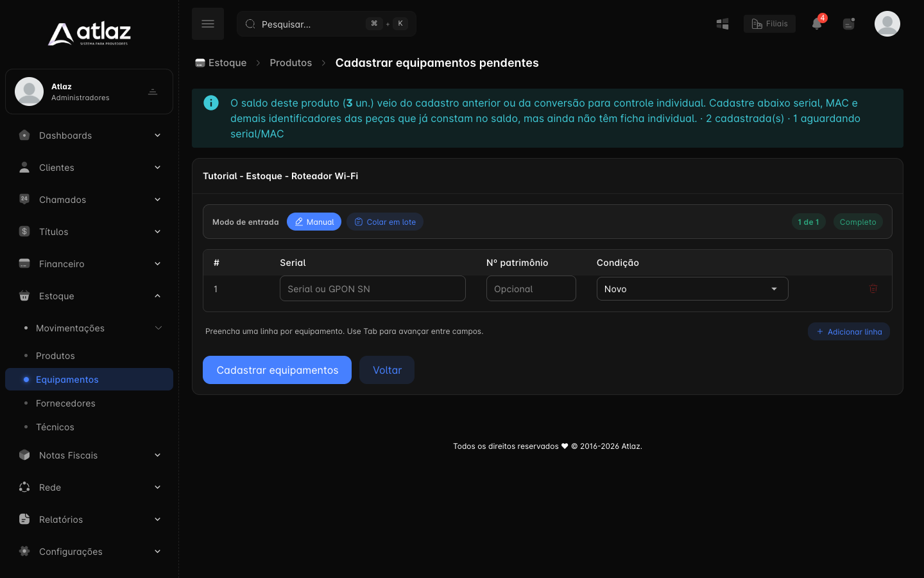This screenshot has width=924, height=578.
Task: Click the Windows grid icon in header
Action: pyautogui.click(x=723, y=24)
